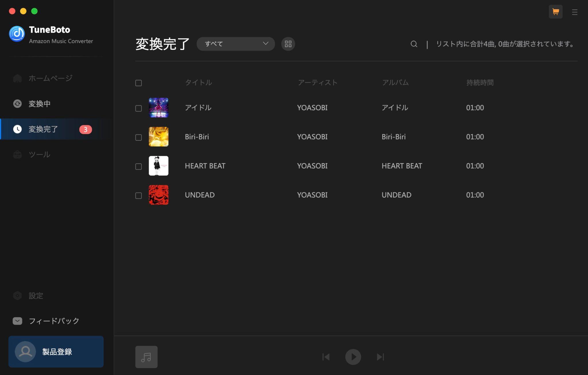Switch to grid view icon

[288, 44]
